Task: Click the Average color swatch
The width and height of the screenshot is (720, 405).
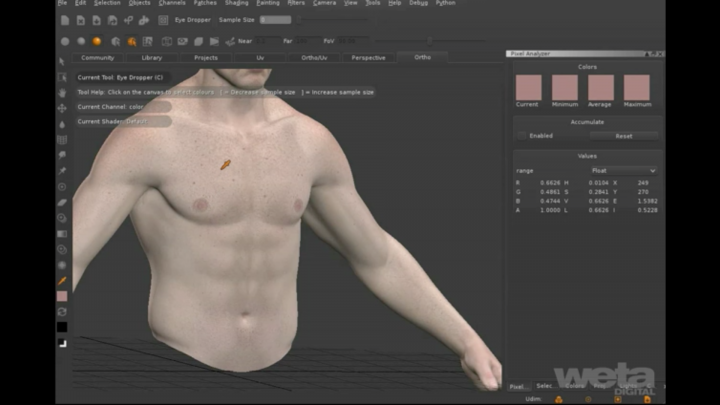Action: 600,88
